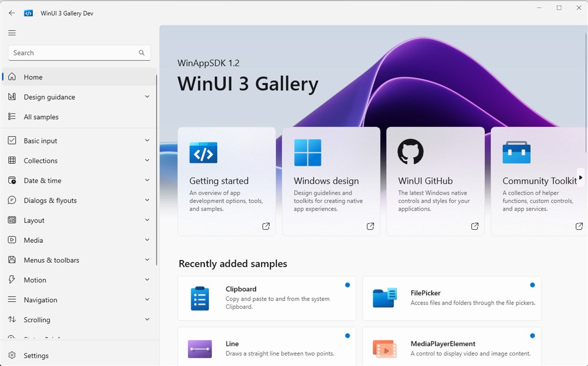
Task: Expand the Basic input chevron
Action: (147, 141)
